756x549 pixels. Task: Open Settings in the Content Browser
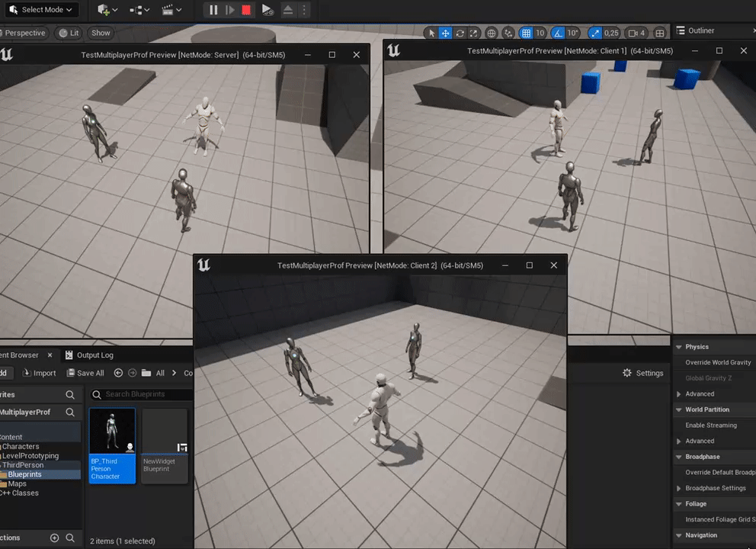642,373
